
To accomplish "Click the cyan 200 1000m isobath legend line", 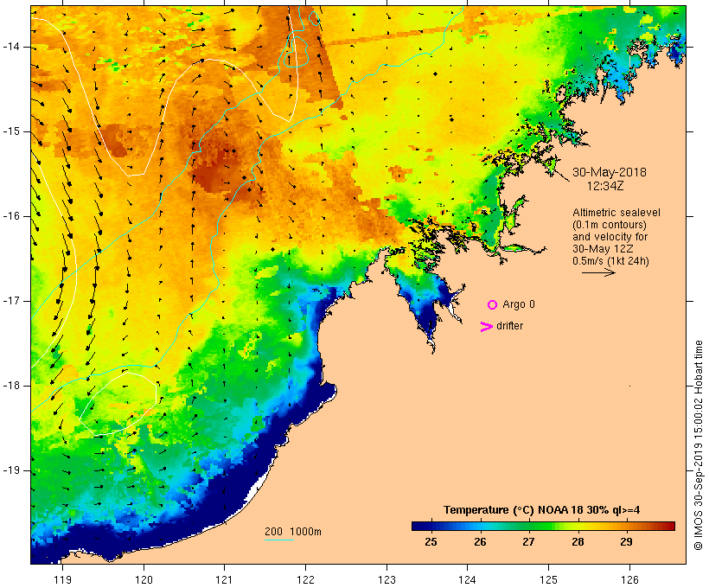I will coord(279,540).
